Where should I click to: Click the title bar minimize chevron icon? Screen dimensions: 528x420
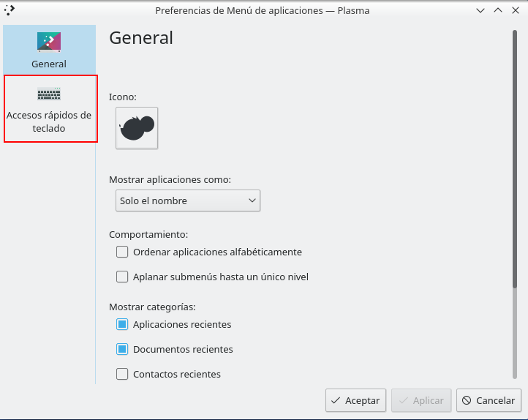tap(480, 10)
